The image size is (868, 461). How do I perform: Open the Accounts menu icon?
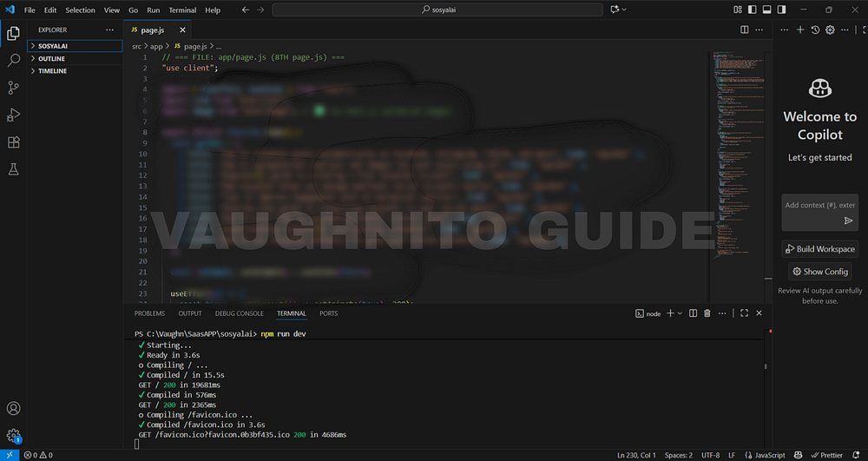click(x=13, y=408)
